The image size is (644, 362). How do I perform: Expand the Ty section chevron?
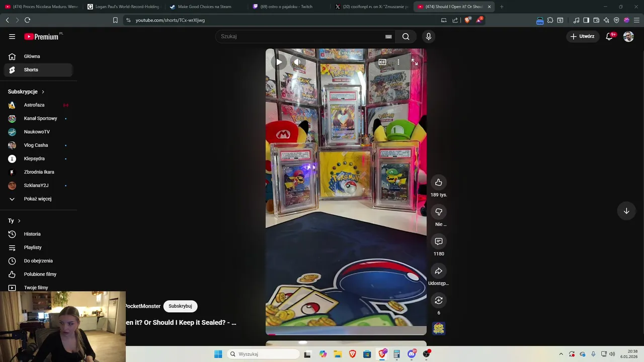[19, 221]
